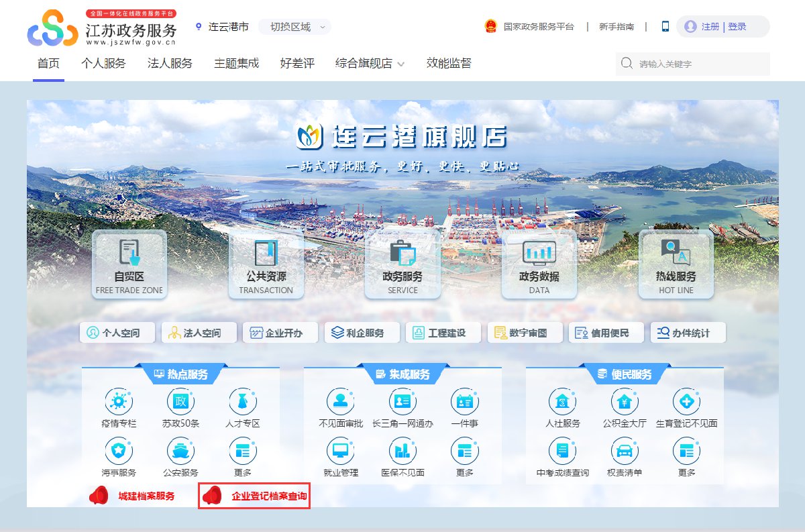Click the 疫情专栏 icon

point(119,401)
